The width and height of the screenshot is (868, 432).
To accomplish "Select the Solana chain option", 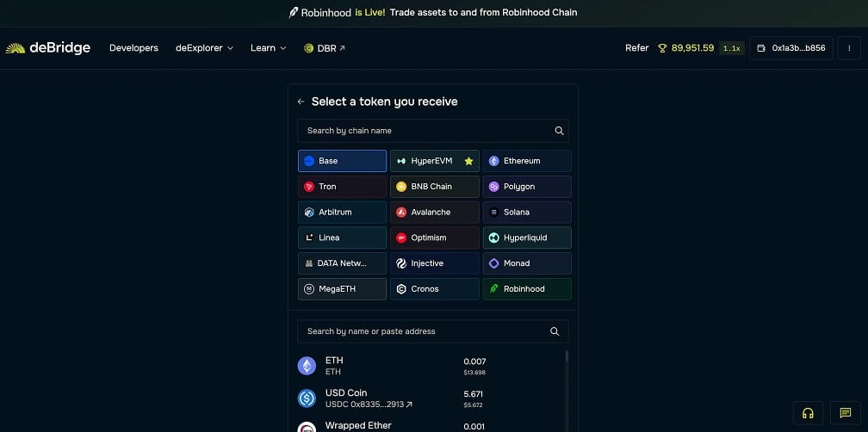I will click(x=527, y=213).
